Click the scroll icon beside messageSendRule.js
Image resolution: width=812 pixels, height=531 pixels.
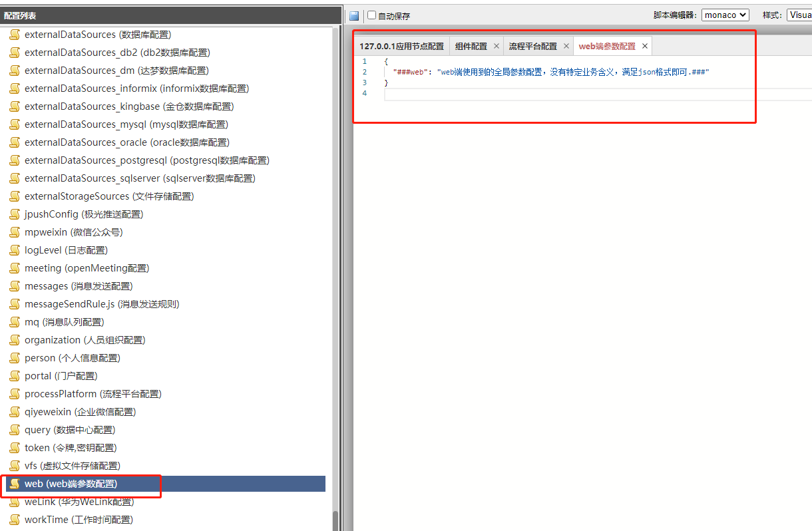pyautogui.click(x=15, y=304)
